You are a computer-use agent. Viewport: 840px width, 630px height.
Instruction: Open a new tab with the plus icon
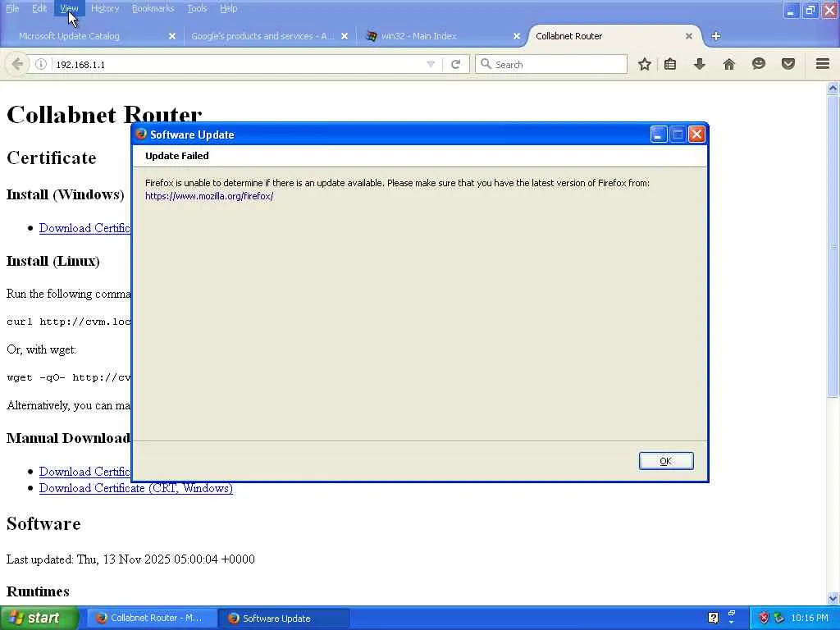[715, 36]
